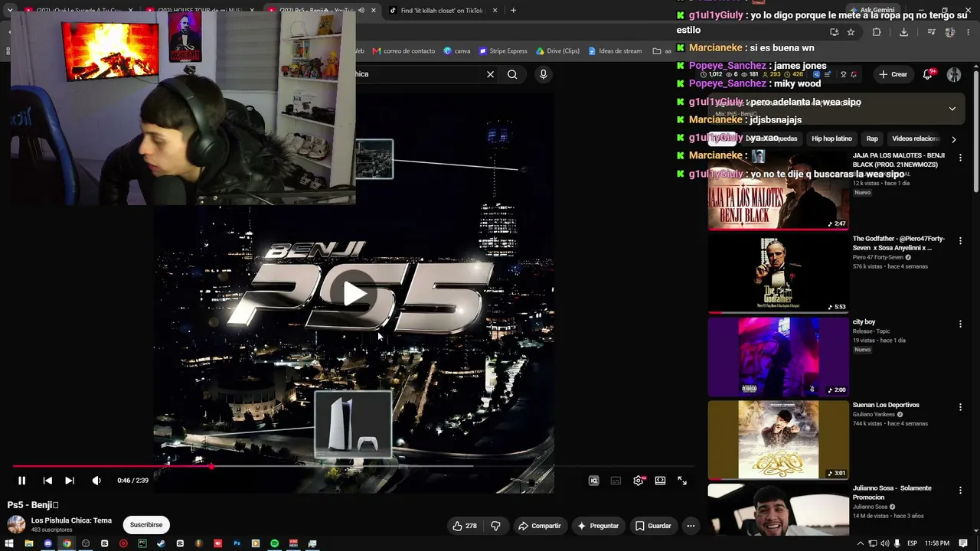Open the Chrome extensions puzzle icon
The width and height of the screenshot is (980, 551).
877,32
